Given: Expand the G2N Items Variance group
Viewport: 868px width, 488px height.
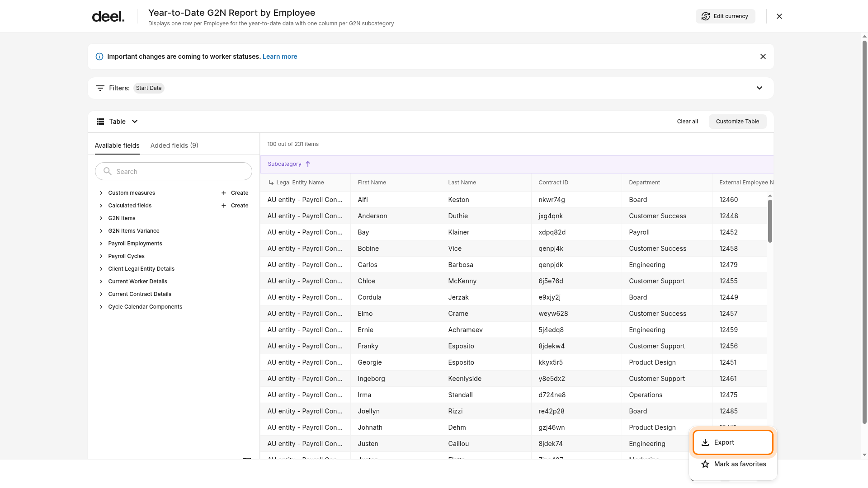Looking at the screenshot, I should pos(101,231).
